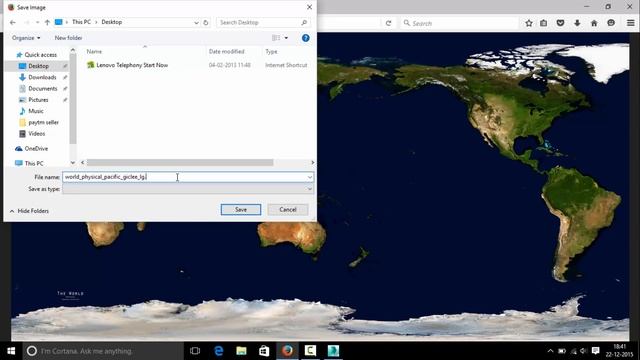
Task: Select Desktop in the sidebar
Action: coord(38,66)
